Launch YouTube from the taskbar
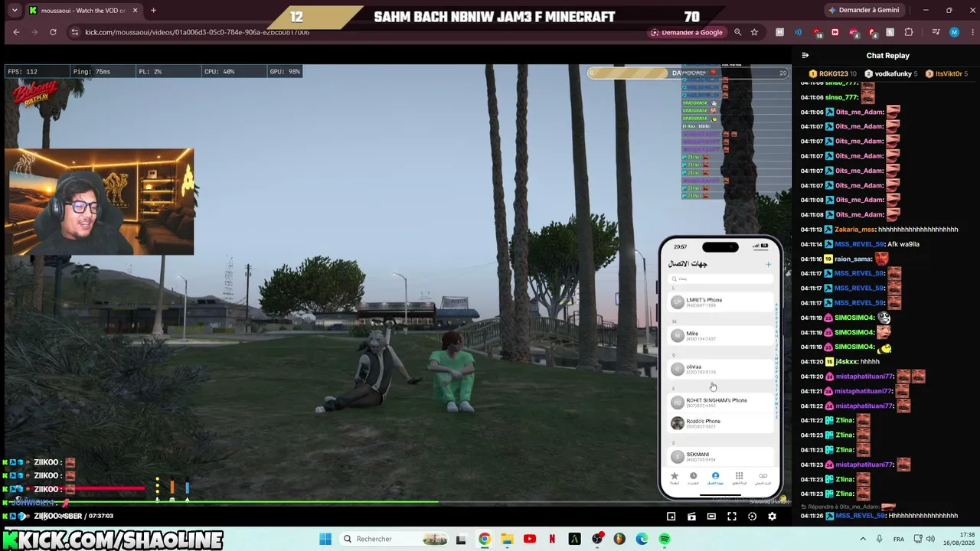The image size is (980, 551). (529, 539)
